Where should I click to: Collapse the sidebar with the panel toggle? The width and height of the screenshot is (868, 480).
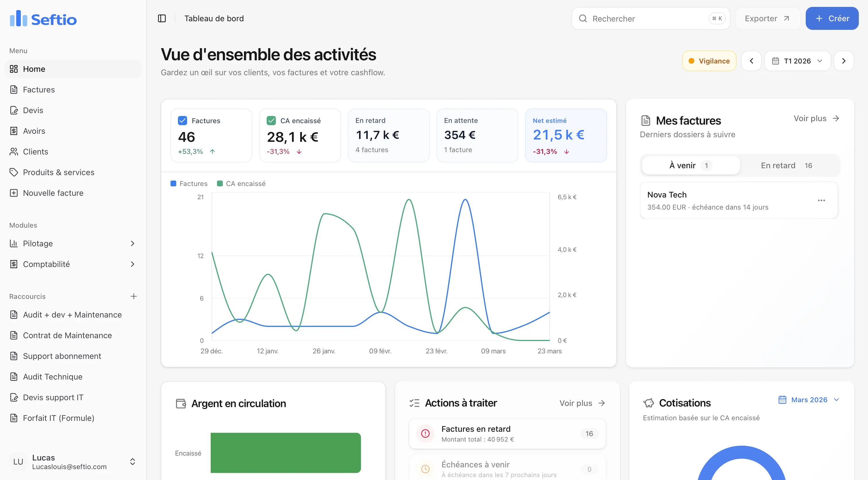click(162, 18)
